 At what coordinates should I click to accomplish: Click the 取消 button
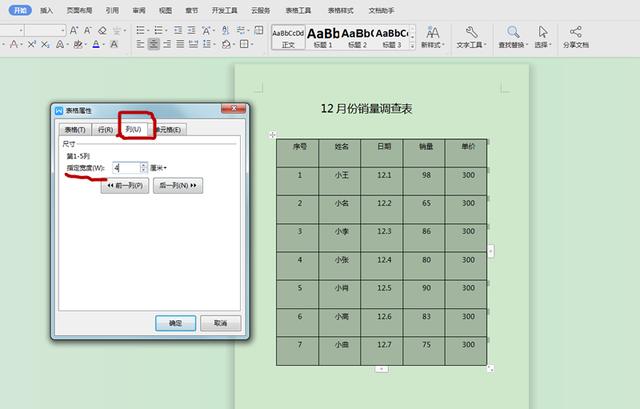pyautogui.click(x=220, y=323)
